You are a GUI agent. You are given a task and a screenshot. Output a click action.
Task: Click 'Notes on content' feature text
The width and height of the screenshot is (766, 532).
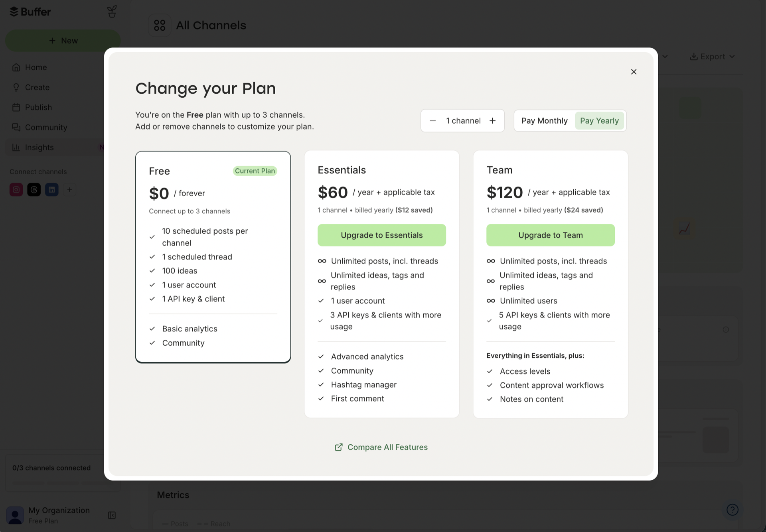pos(531,399)
